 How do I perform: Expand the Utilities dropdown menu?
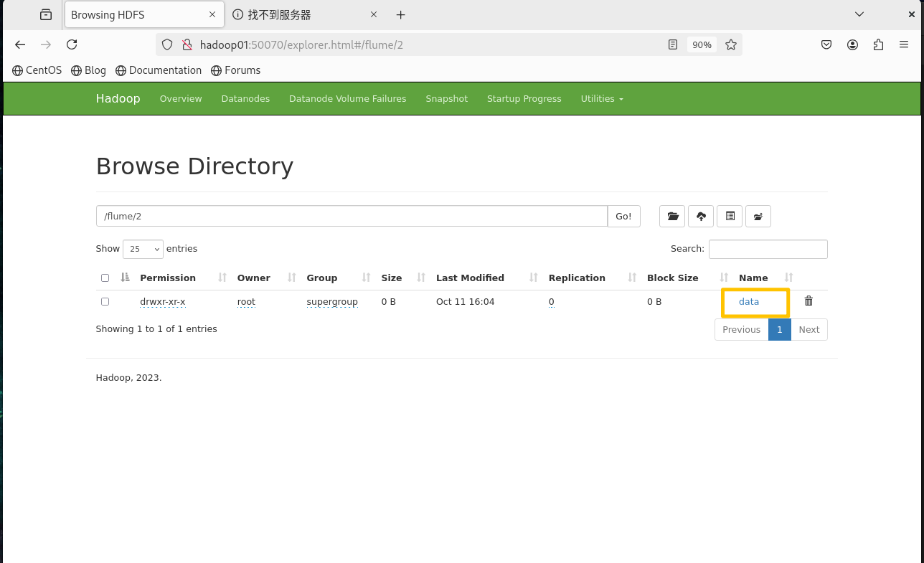[x=602, y=99]
